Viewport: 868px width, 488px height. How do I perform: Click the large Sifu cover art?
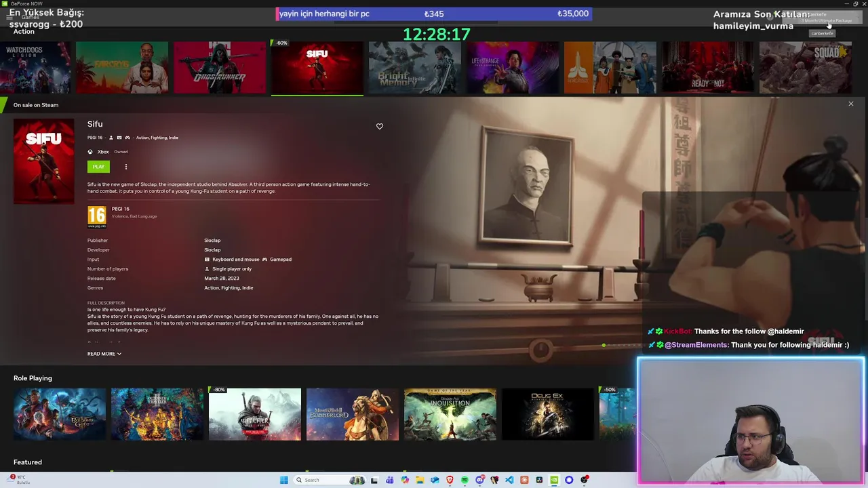coord(44,161)
